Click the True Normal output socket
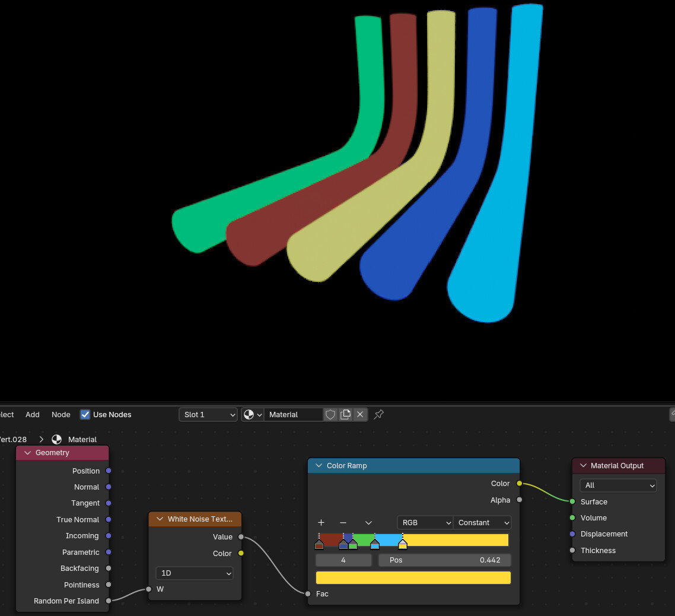This screenshot has height=616, width=675. (x=109, y=519)
